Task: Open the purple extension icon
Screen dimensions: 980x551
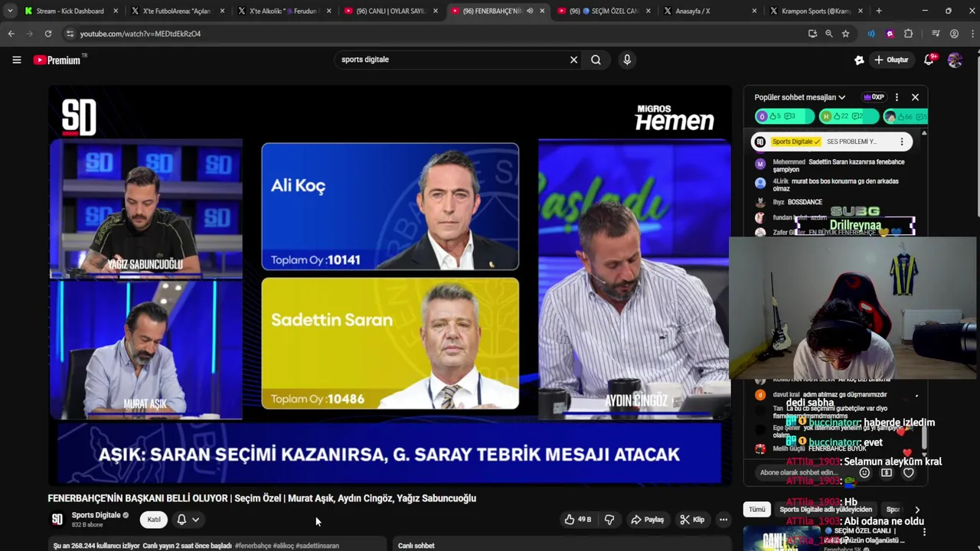Action: tap(890, 34)
